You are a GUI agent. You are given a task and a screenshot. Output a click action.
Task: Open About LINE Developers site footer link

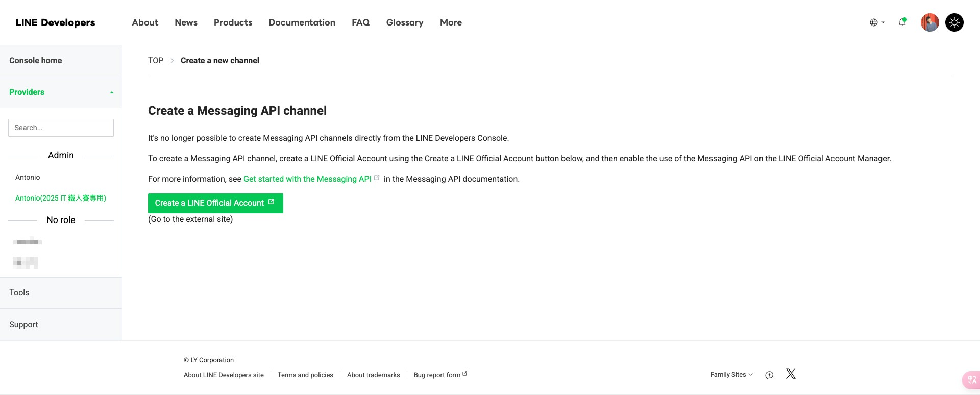224,375
